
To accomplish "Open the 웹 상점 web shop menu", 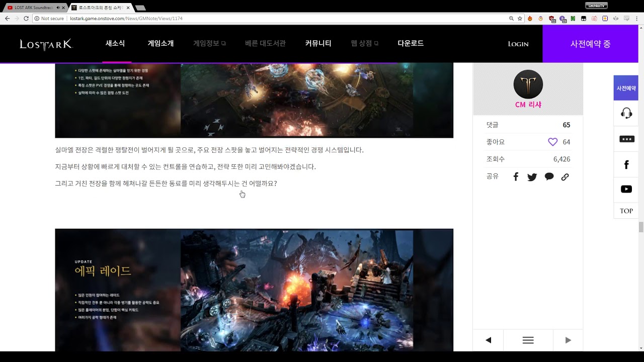I will click(x=364, y=43).
